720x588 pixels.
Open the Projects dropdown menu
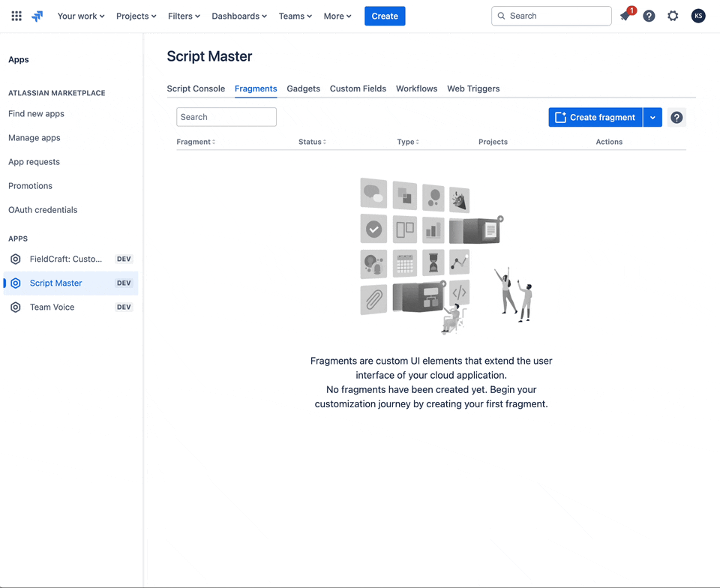(x=136, y=16)
